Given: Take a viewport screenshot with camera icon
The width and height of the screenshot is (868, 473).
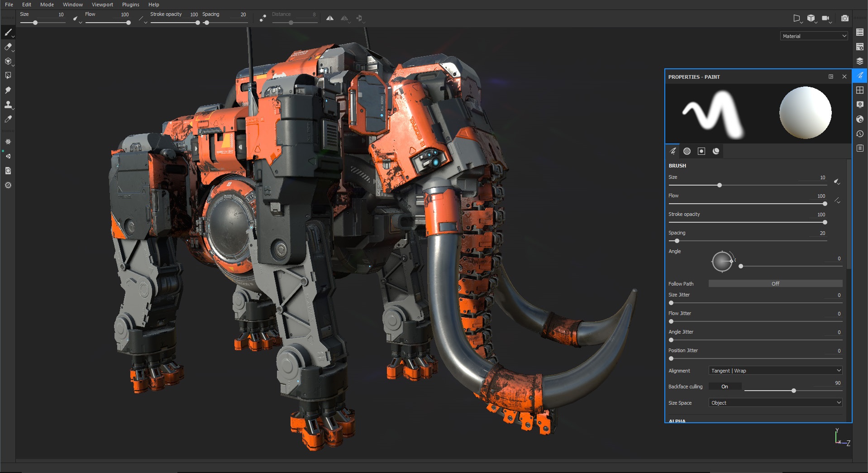Looking at the screenshot, I should [845, 18].
